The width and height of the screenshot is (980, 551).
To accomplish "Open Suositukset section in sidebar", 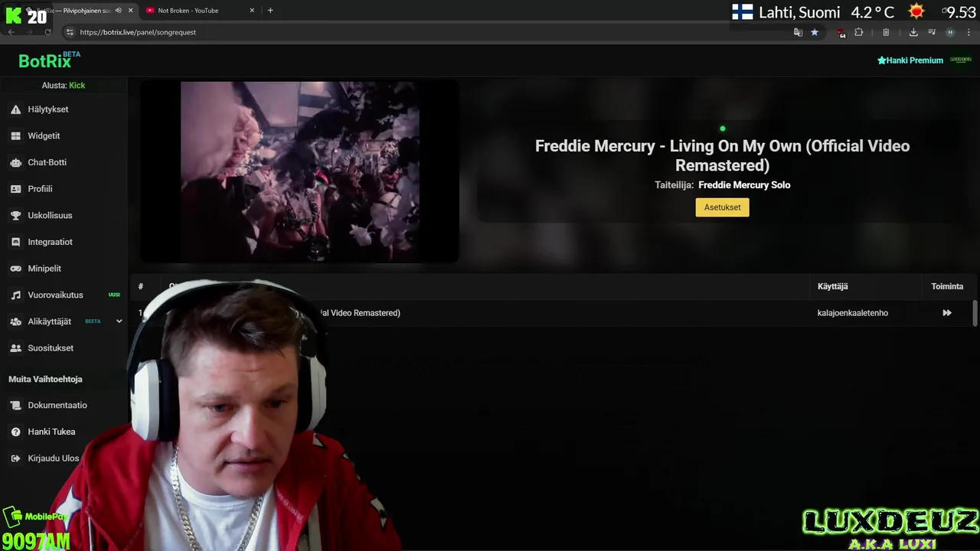I will (51, 348).
